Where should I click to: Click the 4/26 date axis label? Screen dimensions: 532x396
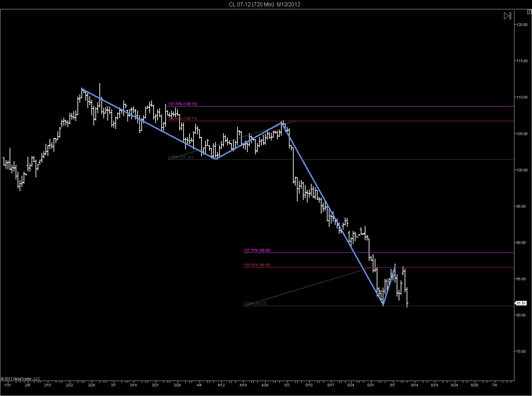click(x=265, y=385)
